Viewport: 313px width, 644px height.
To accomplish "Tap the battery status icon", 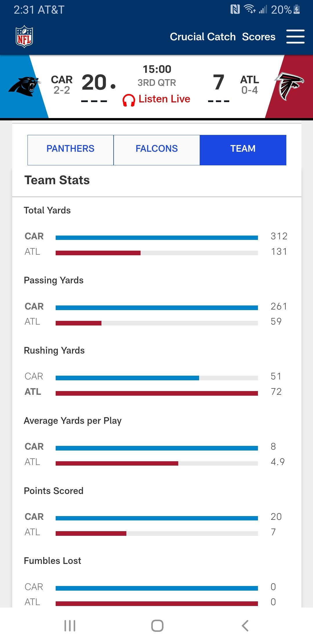I will click(297, 10).
